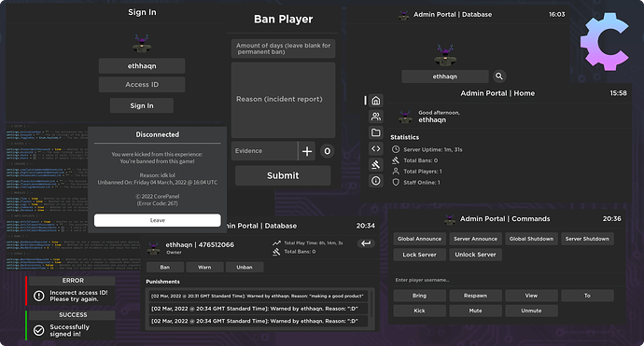Screen dimensions: 644x346
Task: Click the Staff Online shield icon
Action: pyautogui.click(x=396, y=182)
